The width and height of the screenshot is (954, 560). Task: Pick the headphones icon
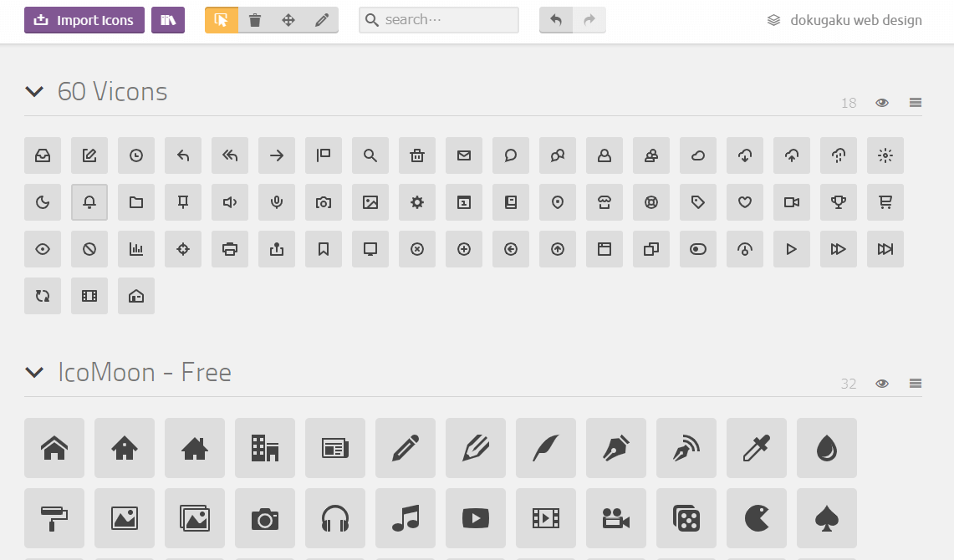[335, 519]
